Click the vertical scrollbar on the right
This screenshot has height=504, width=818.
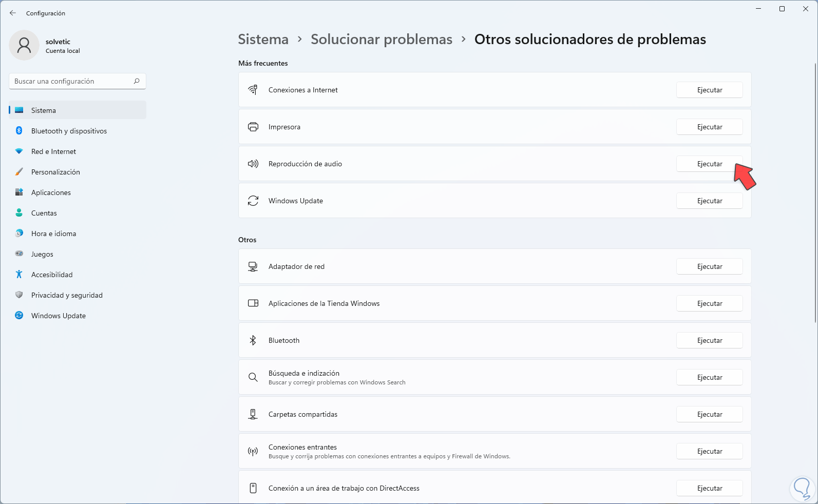(x=815, y=192)
